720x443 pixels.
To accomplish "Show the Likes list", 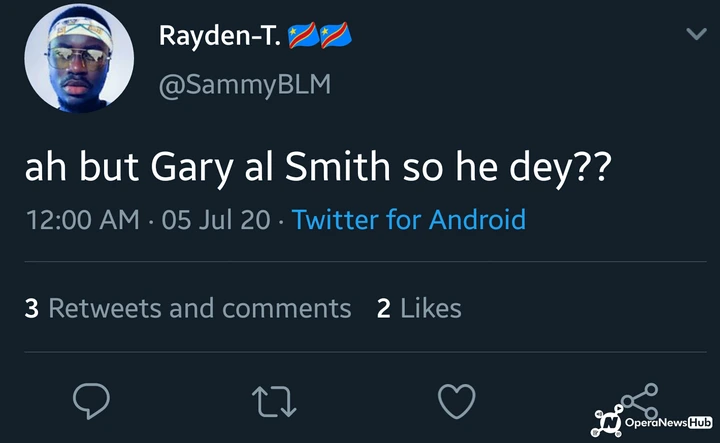I will coord(431,308).
